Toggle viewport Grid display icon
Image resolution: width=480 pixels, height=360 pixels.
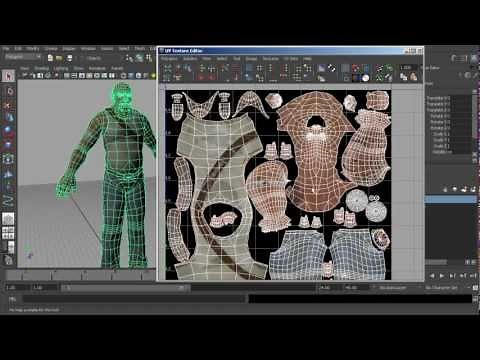click(67, 76)
